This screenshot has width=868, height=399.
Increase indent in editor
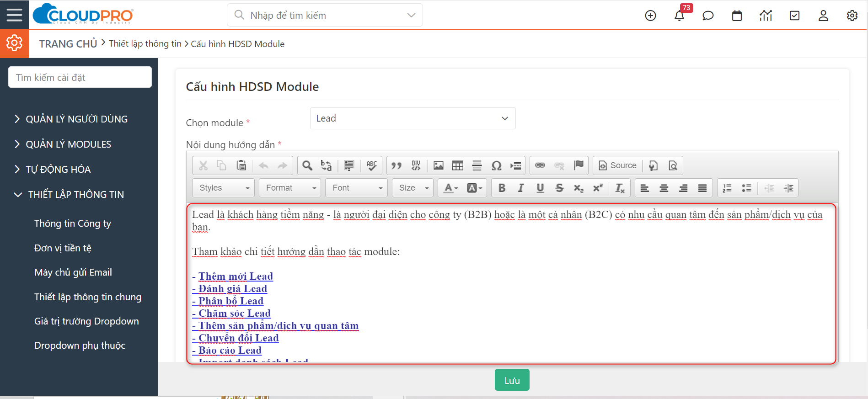pos(788,188)
